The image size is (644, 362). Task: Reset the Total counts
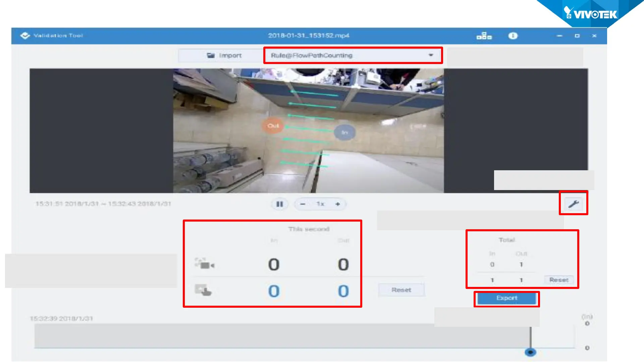point(558,280)
